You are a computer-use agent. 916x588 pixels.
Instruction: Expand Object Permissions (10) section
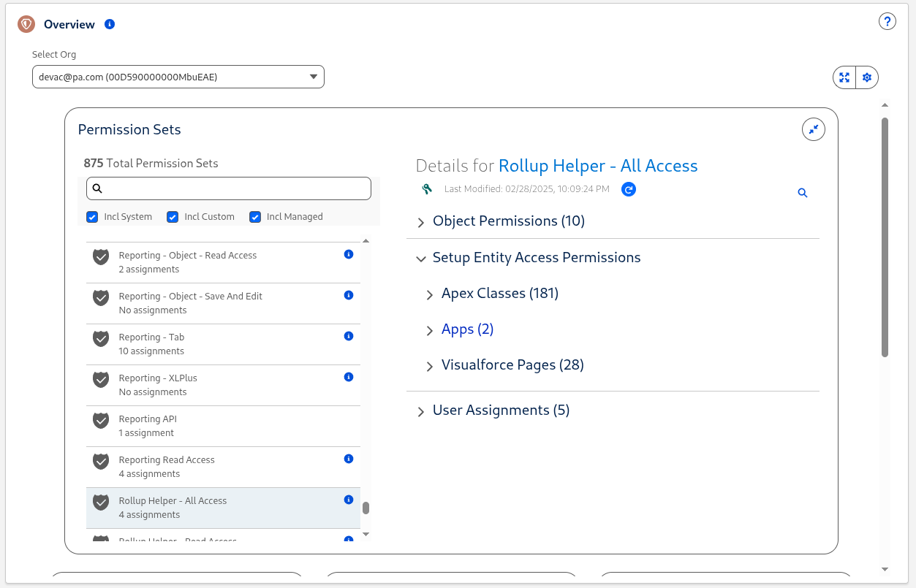[x=420, y=223]
